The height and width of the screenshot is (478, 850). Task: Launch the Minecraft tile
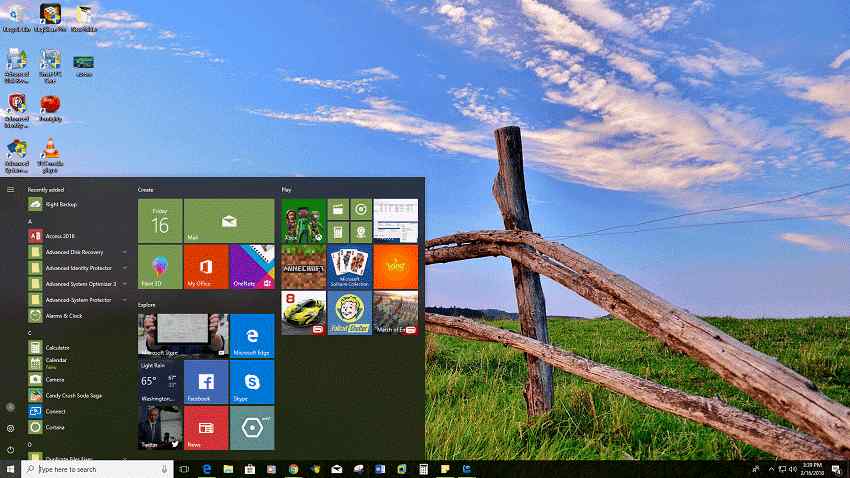(304, 267)
